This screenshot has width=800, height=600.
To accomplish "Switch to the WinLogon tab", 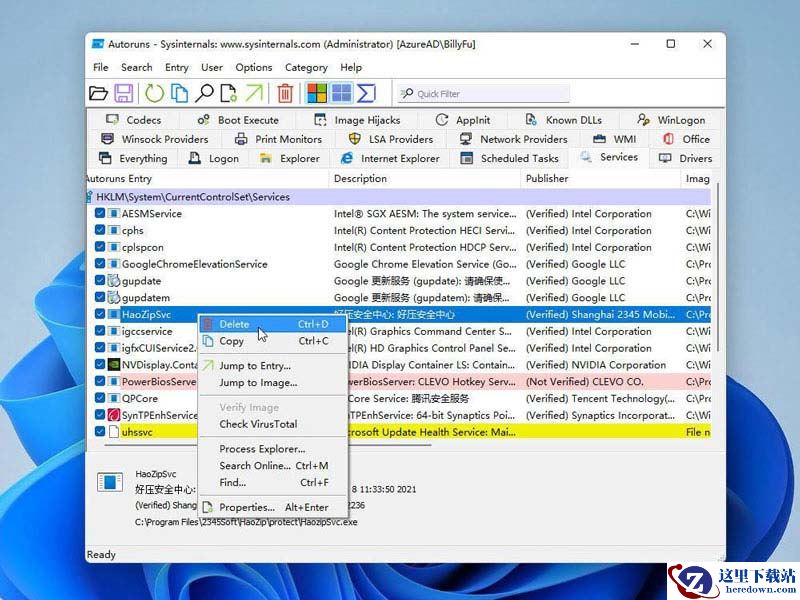I will (x=671, y=120).
